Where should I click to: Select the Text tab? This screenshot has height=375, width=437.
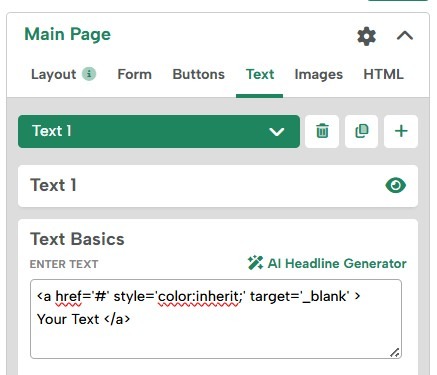[260, 74]
